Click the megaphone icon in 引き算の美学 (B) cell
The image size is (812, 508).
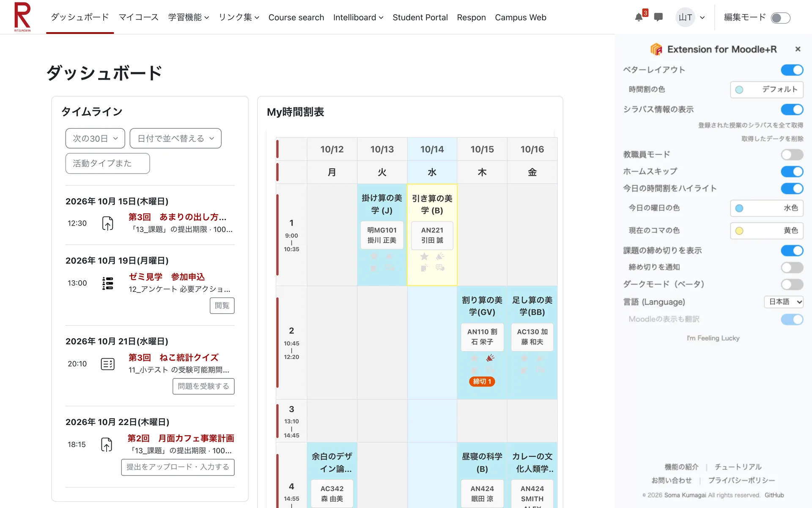[440, 257]
